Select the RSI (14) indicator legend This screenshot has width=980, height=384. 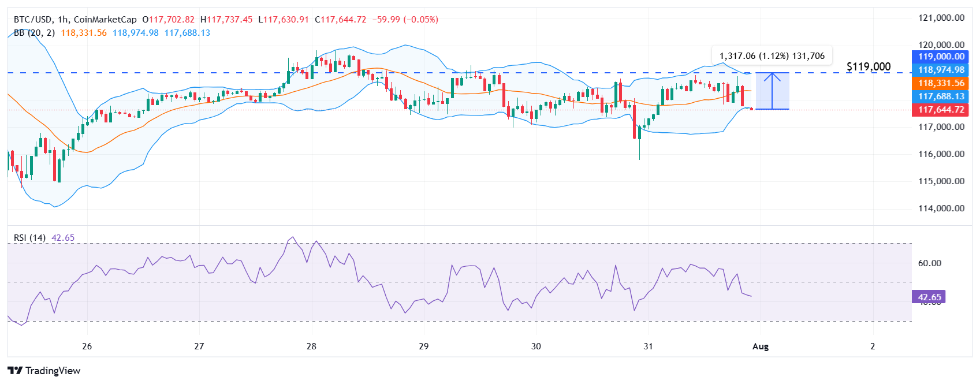pyautogui.click(x=29, y=238)
